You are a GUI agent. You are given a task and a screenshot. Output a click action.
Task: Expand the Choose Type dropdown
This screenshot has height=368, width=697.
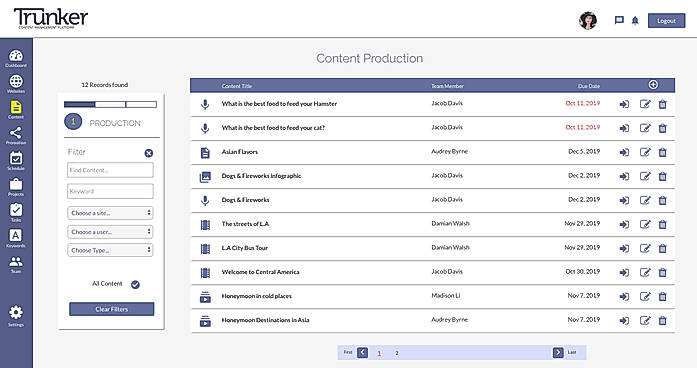click(x=110, y=250)
